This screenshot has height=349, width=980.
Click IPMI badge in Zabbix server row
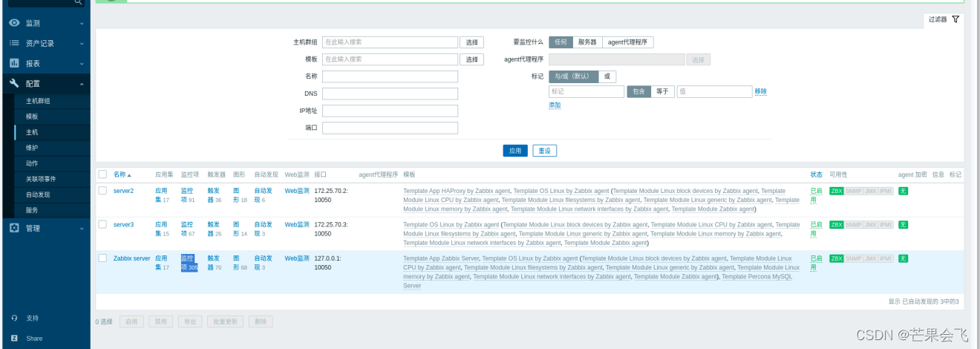[x=886, y=258]
